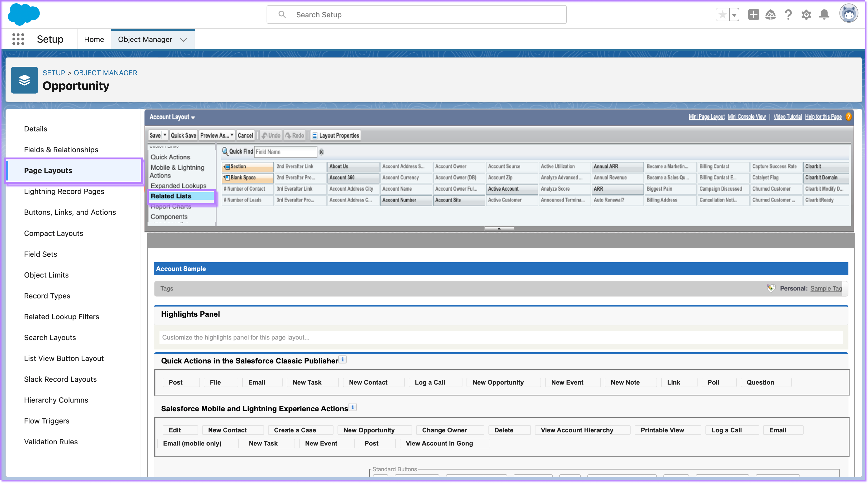Click the Trailhead guidance icon
This screenshot has height=483, width=868.
pyautogui.click(x=771, y=14)
